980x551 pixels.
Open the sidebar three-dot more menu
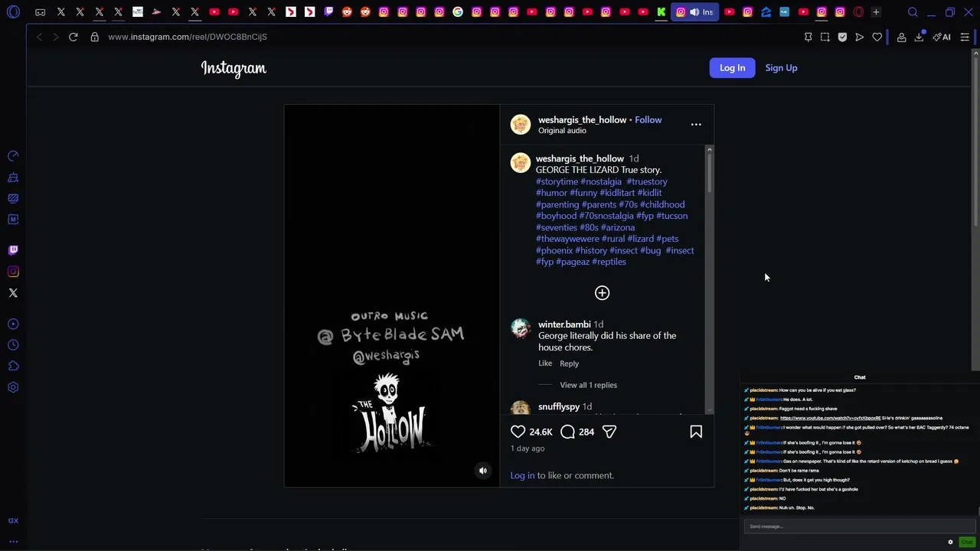[x=13, y=542]
